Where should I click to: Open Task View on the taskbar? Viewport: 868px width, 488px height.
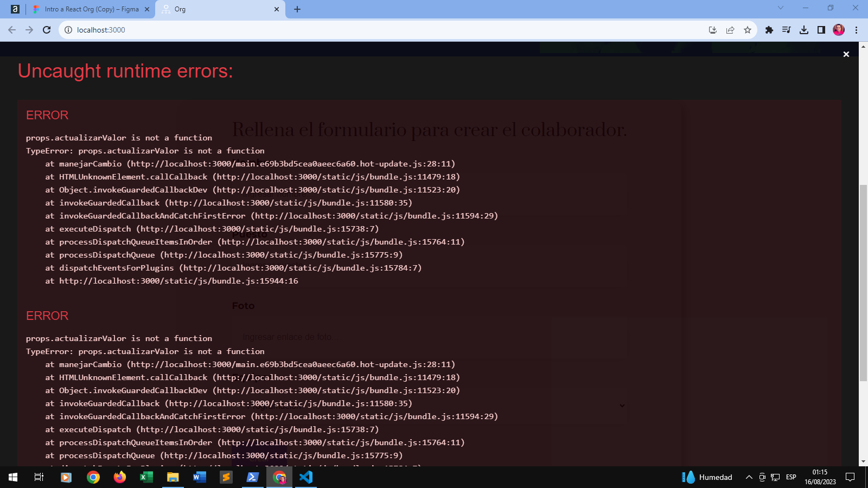[x=39, y=477]
